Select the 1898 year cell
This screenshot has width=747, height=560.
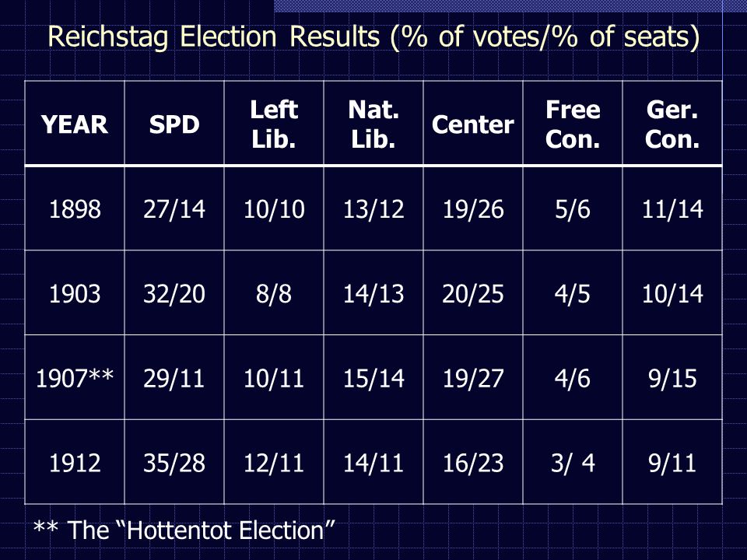(75, 208)
